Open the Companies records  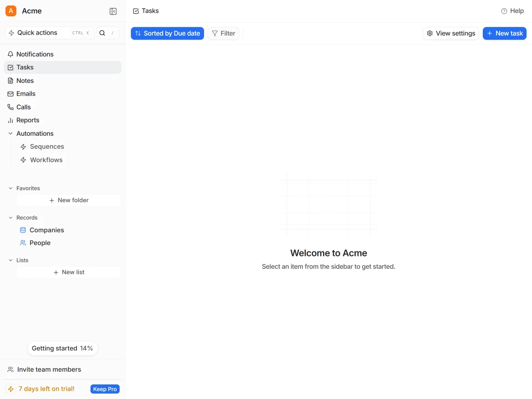pos(46,230)
